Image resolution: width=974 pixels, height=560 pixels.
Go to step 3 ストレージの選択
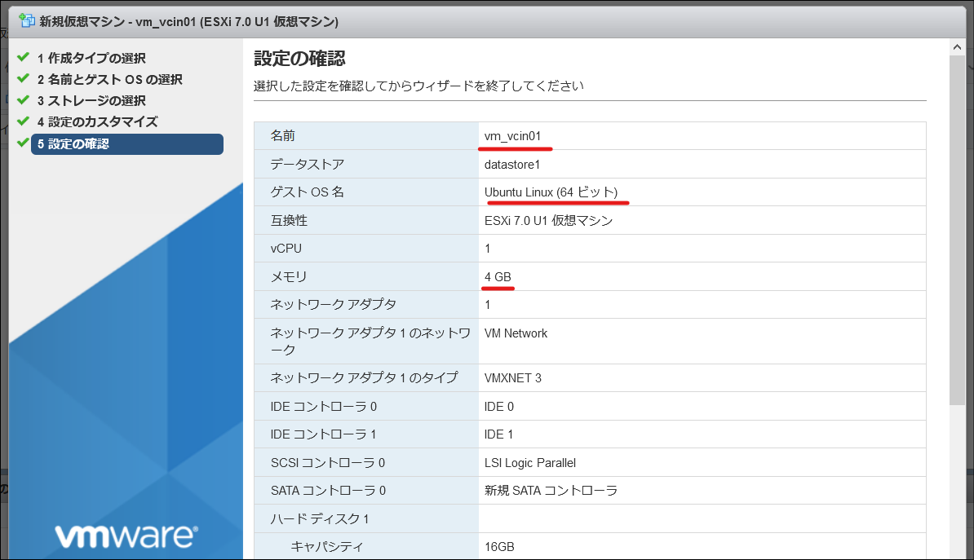click(x=91, y=100)
